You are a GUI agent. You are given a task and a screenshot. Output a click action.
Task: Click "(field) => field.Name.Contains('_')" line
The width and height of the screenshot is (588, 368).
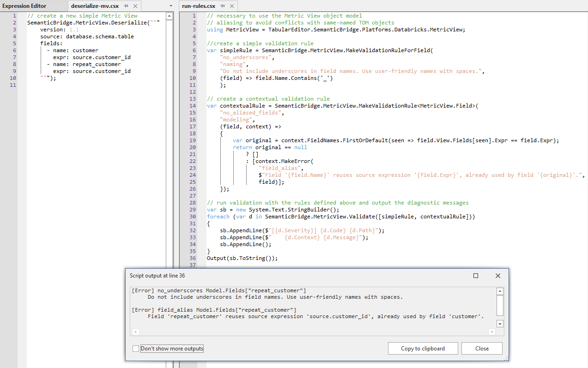point(276,78)
